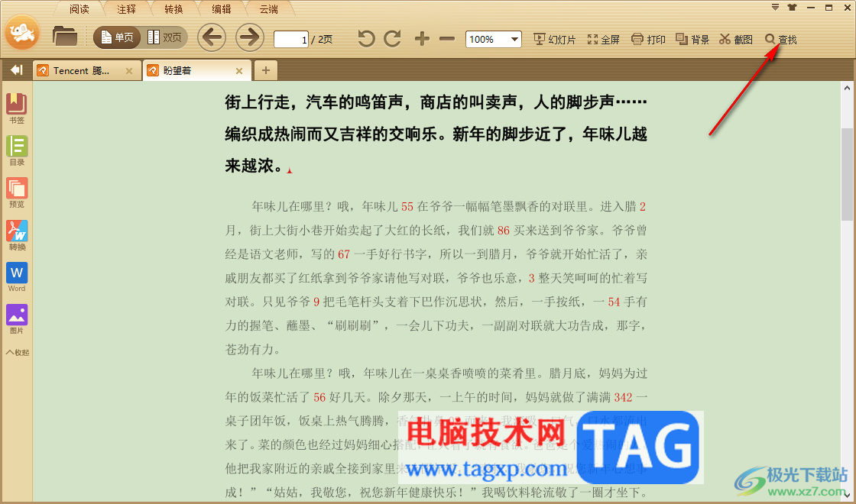Switch to 双页 double page view

(164, 37)
